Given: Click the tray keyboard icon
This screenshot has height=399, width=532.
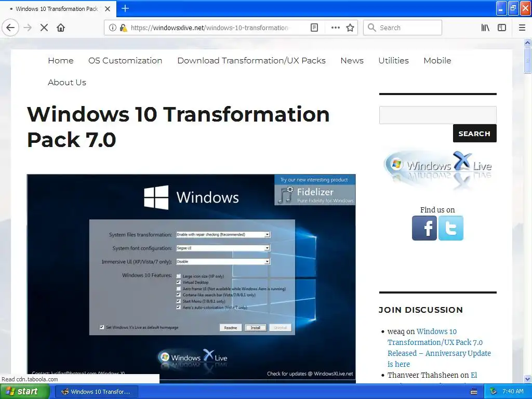Looking at the screenshot, I should coord(474,392).
